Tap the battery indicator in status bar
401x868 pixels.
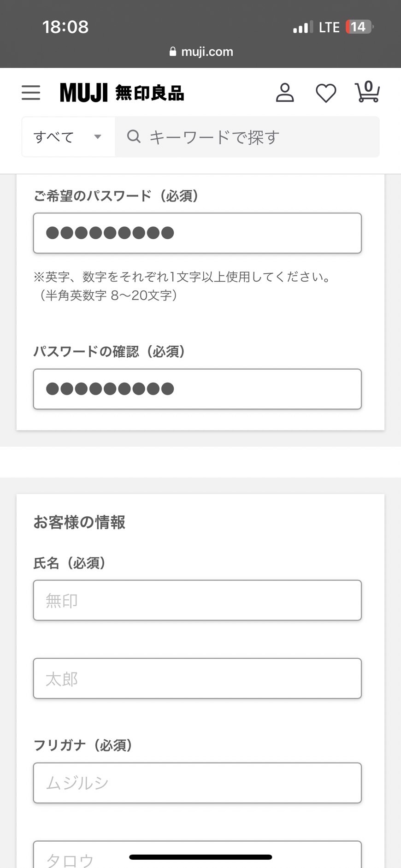tap(359, 27)
